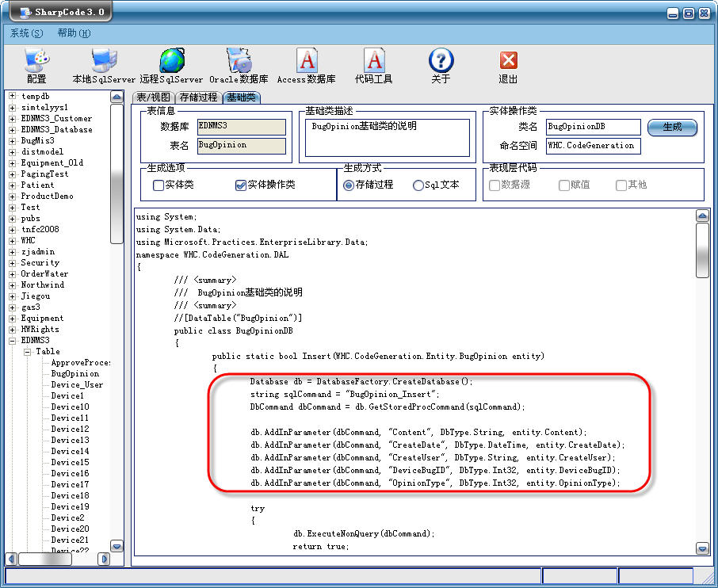Click the SharpCode3.0 title logo icon
Viewport: 718px width, 588px height.
pyautogui.click(x=25, y=12)
